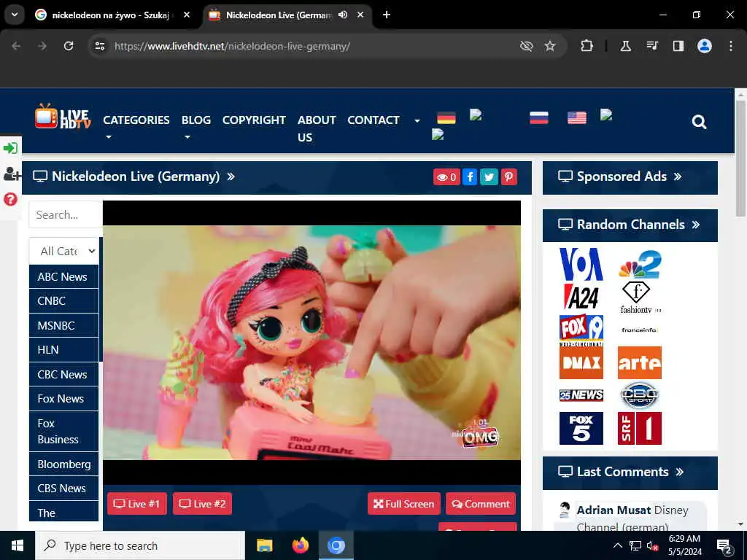Open the media controls icon in the toolbar

[x=651, y=46]
